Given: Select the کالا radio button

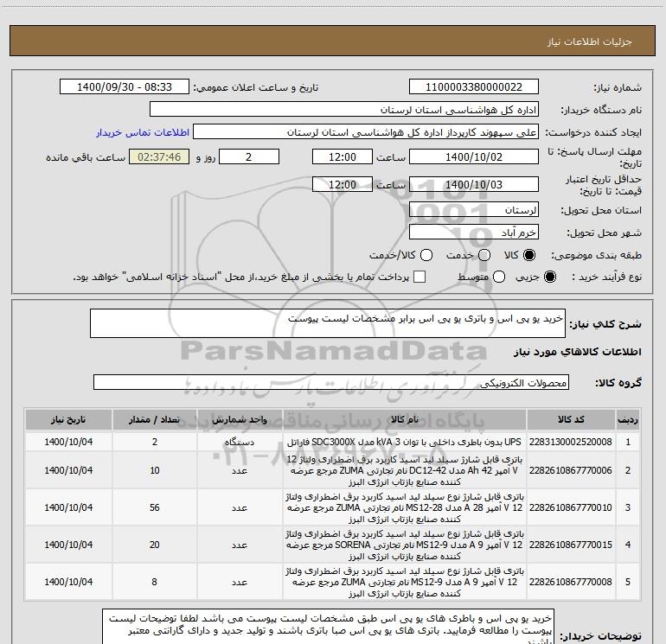Looking at the screenshot, I should (529, 255).
